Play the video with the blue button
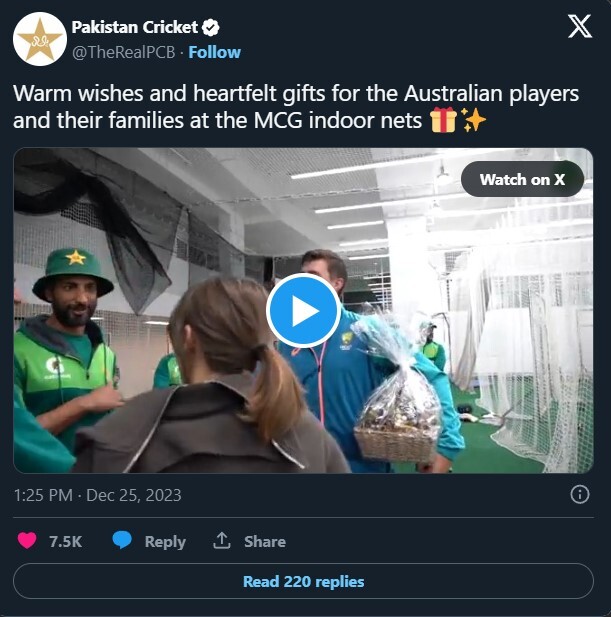Image resolution: width=611 pixels, height=617 pixels. click(303, 310)
